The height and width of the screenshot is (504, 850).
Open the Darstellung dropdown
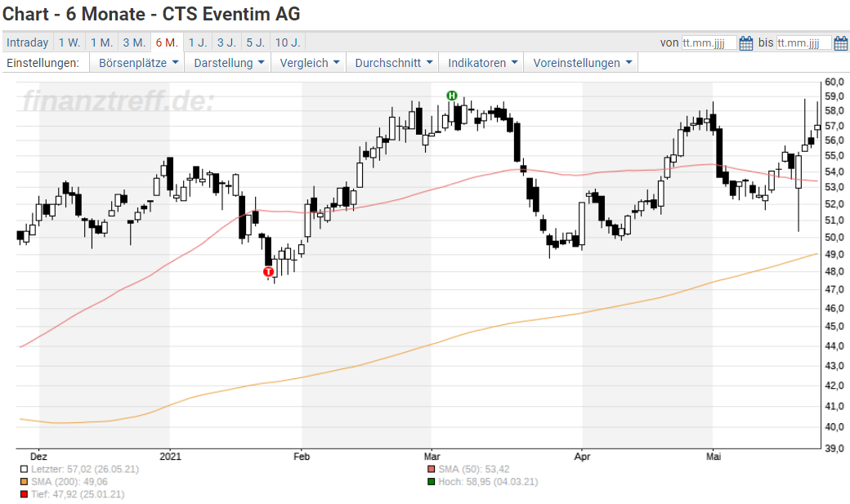[x=229, y=63]
